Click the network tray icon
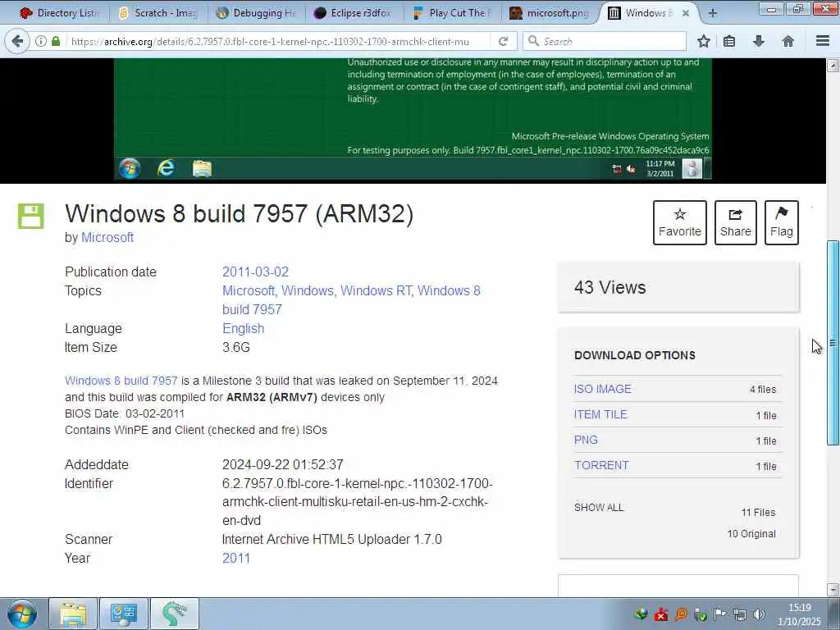This screenshot has width=840, height=630. (739, 614)
